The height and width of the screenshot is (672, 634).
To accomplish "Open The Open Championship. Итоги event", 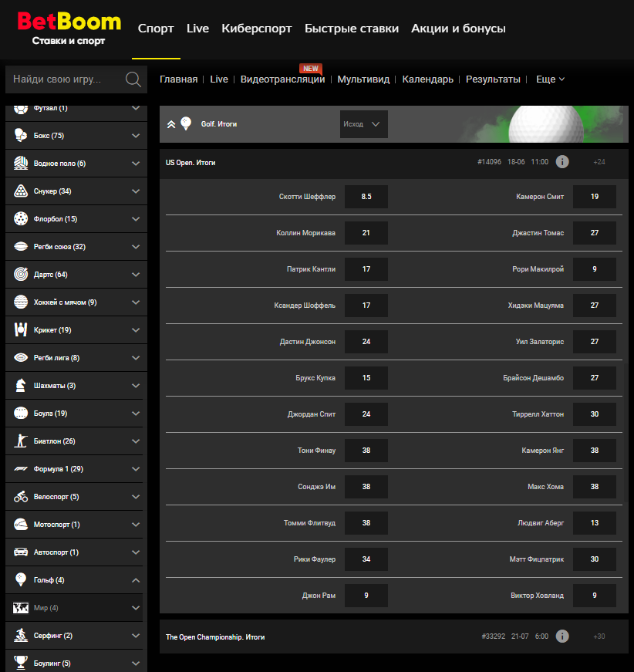I will point(215,637).
